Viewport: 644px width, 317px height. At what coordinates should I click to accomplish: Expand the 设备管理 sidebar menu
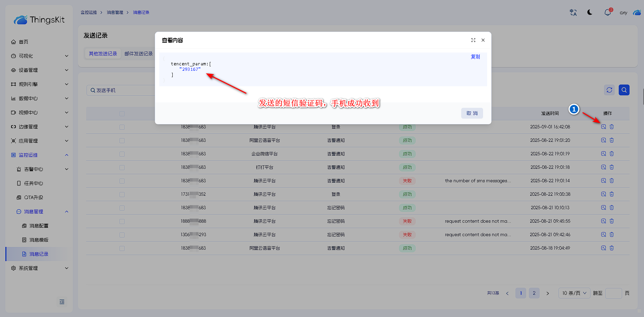(x=39, y=70)
